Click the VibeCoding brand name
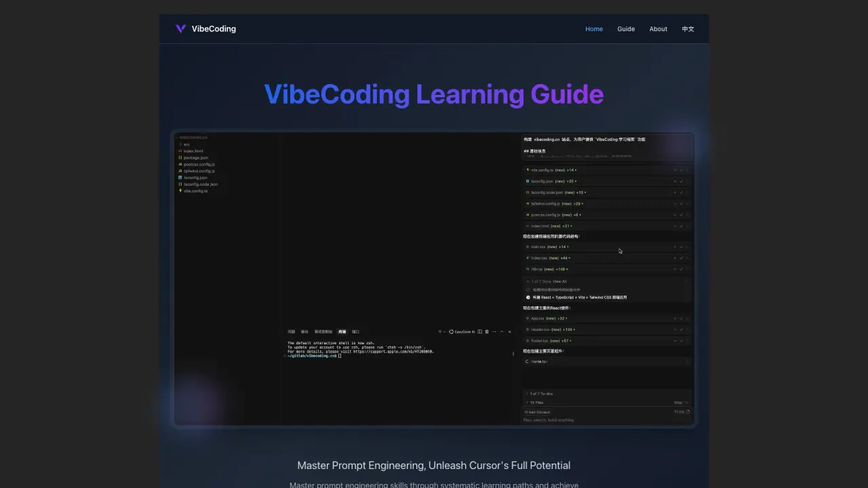Image resolution: width=868 pixels, height=488 pixels. coord(214,29)
